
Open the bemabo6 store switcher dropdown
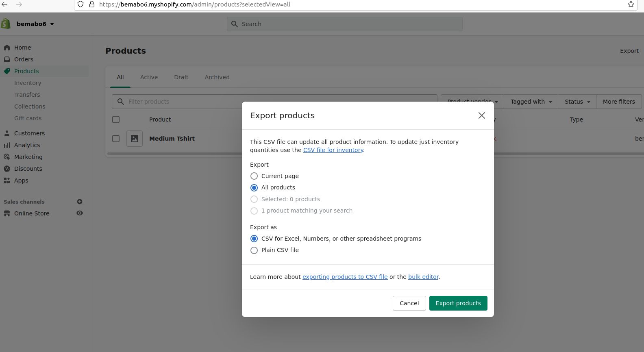click(35, 24)
